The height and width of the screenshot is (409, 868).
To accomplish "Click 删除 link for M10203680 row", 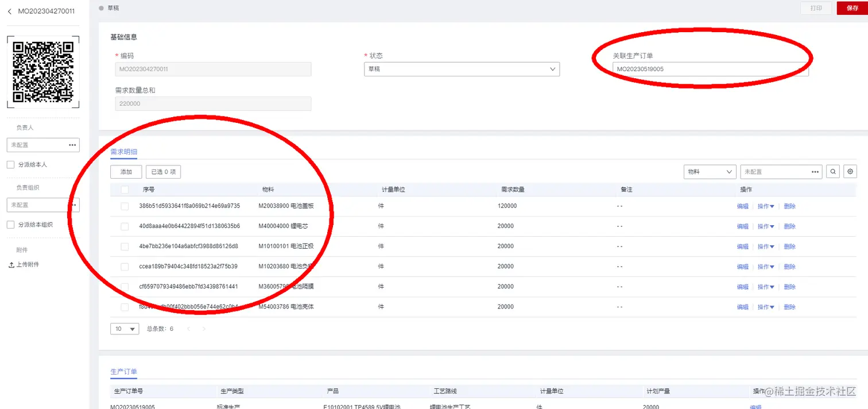I will pyautogui.click(x=790, y=267).
